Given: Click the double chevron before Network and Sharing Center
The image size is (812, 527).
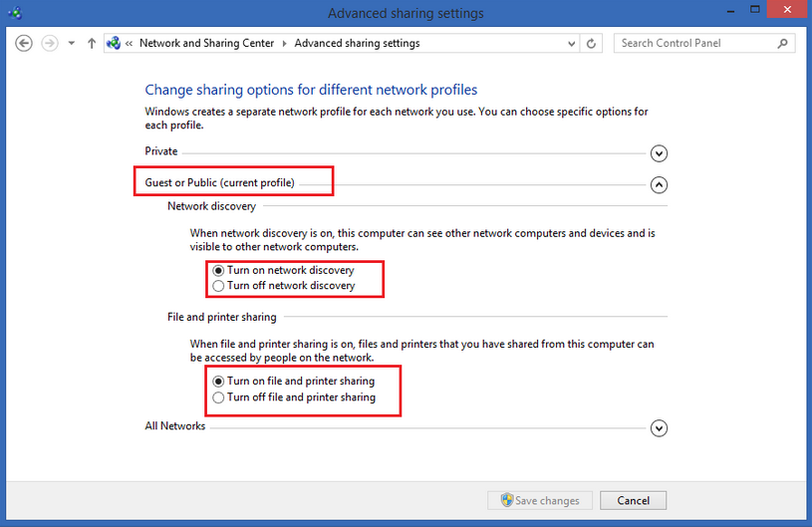Looking at the screenshot, I should (129, 44).
